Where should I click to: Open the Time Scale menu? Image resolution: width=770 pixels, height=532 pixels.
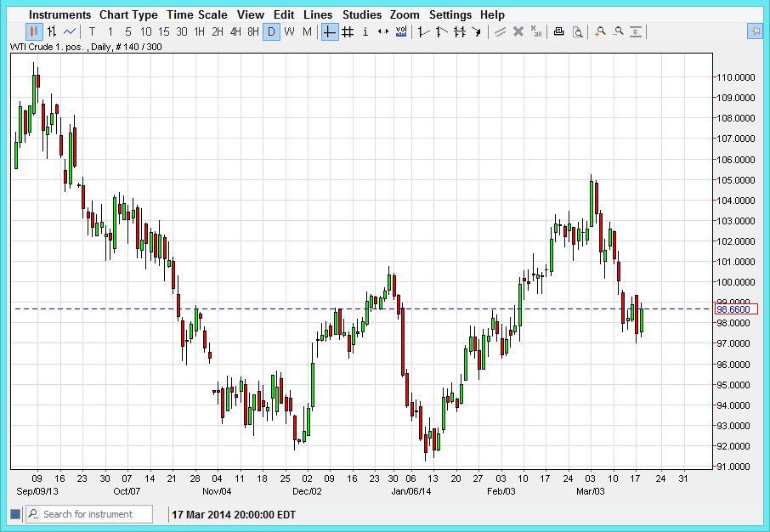197,14
